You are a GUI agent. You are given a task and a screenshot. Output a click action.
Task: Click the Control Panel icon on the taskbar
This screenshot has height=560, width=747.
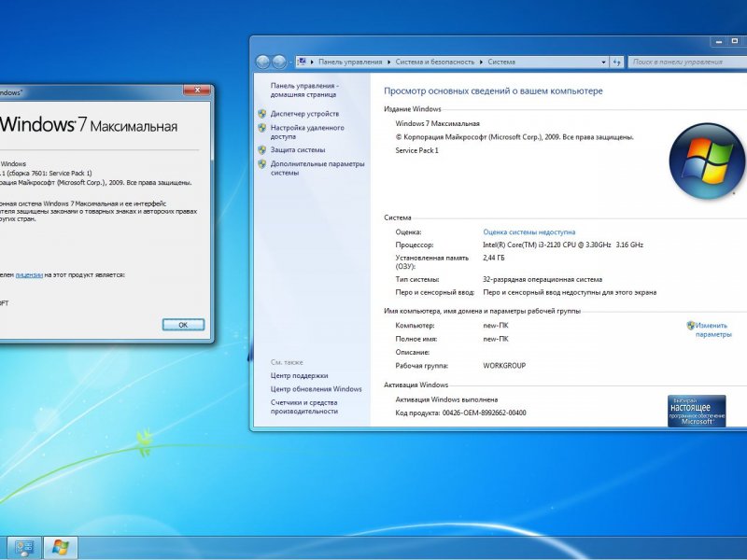[23, 548]
